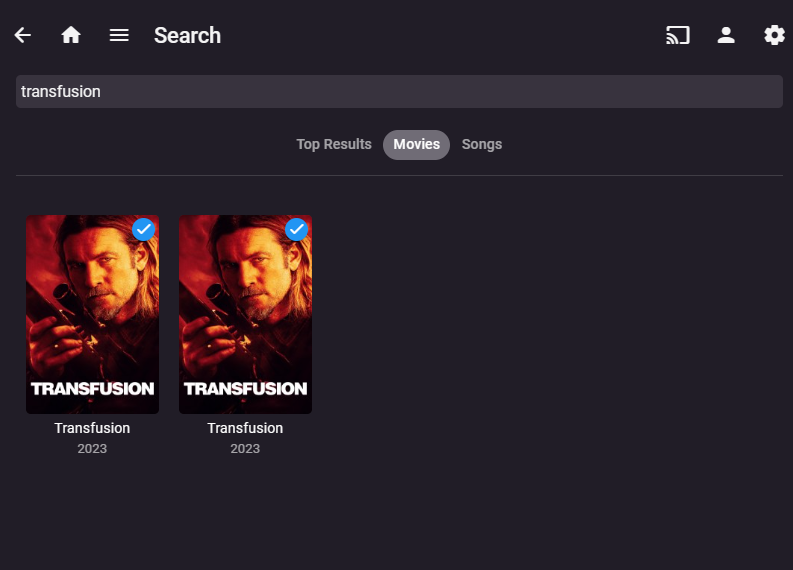Viewport: 793px width, 570px height.
Task: Click the search box containing transfusion
Action: [399, 92]
